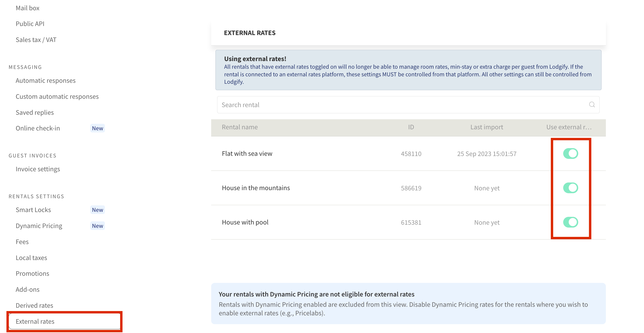Toggle external rates for Flat with sea view
Viewport: 644px width, 333px height.
pyautogui.click(x=570, y=153)
